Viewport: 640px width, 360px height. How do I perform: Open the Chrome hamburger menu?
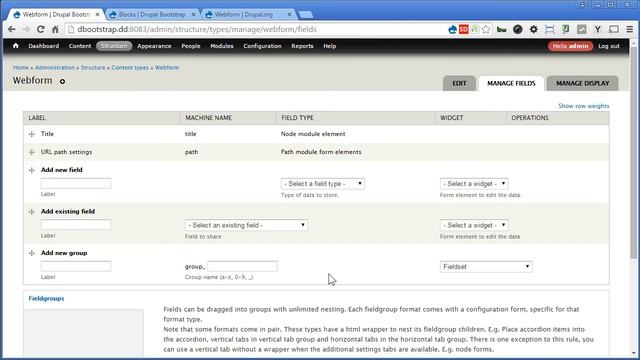point(630,29)
